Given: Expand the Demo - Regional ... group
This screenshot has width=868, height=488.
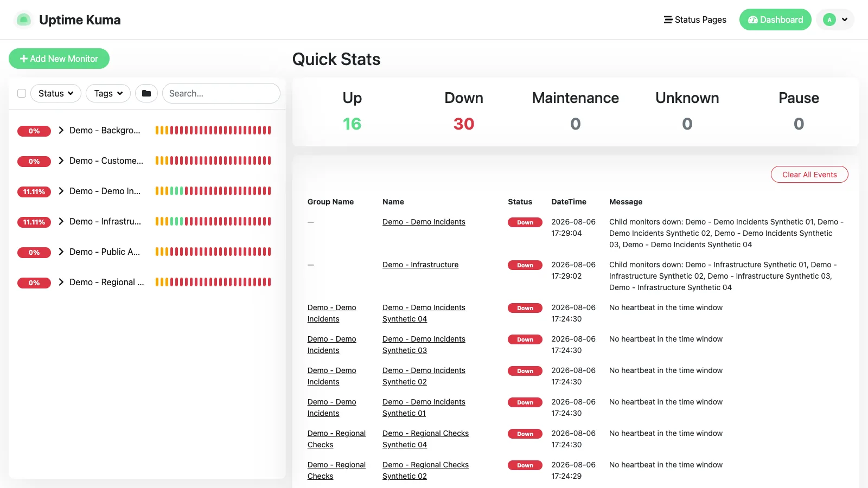Looking at the screenshot, I should [x=61, y=282].
